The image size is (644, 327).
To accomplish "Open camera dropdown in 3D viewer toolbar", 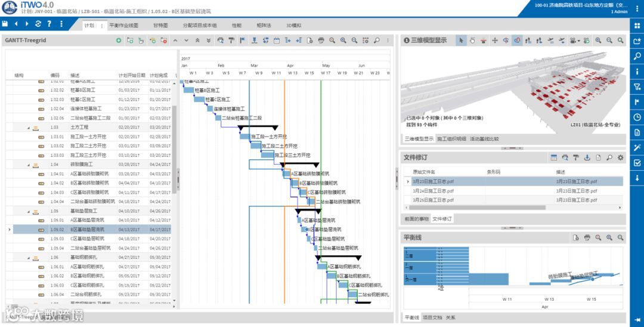I will [x=574, y=40].
